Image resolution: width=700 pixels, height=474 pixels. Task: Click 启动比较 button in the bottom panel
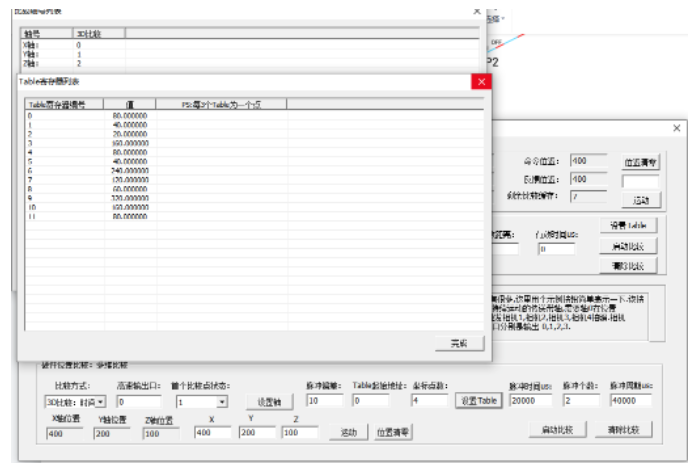pos(557,430)
